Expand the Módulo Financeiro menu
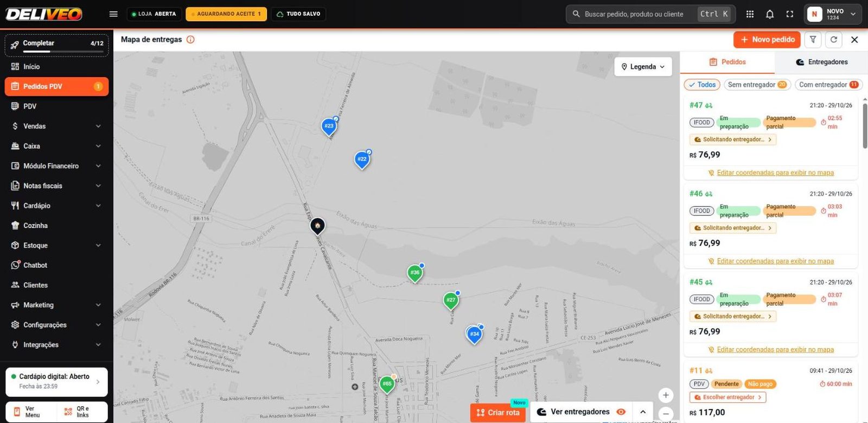Image resolution: width=868 pixels, height=423 pixels. click(x=56, y=166)
